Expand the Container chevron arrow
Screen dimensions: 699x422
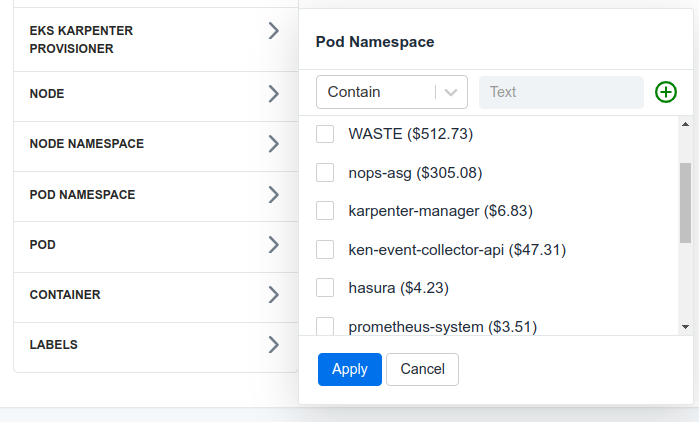[274, 295]
